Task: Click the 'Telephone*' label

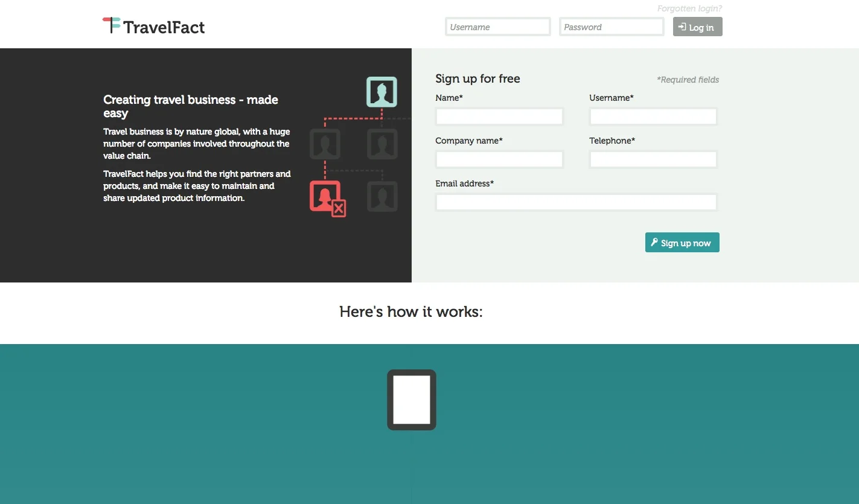Action: tap(612, 141)
